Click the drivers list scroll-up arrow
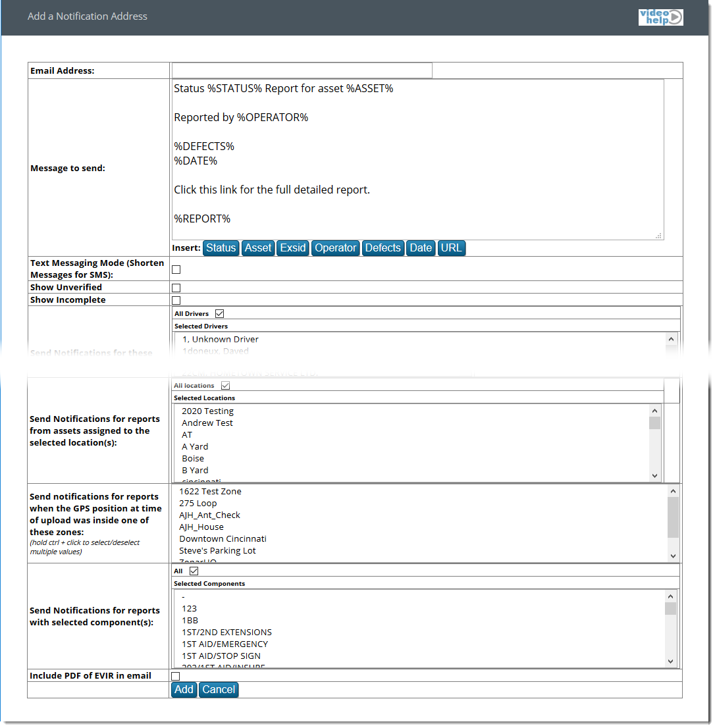 671,340
